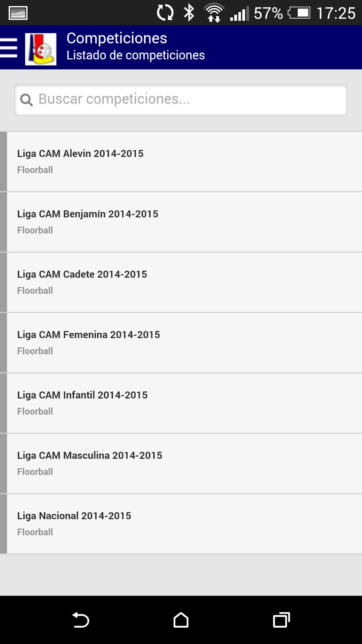The height and width of the screenshot is (644, 362).
Task: Tap the search magnifier icon
Action: (x=27, y=100)
